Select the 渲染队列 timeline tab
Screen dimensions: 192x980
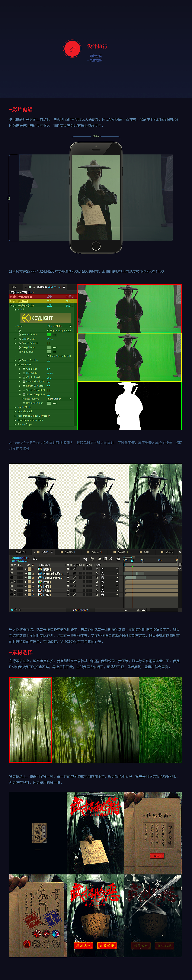pos(20,552)
